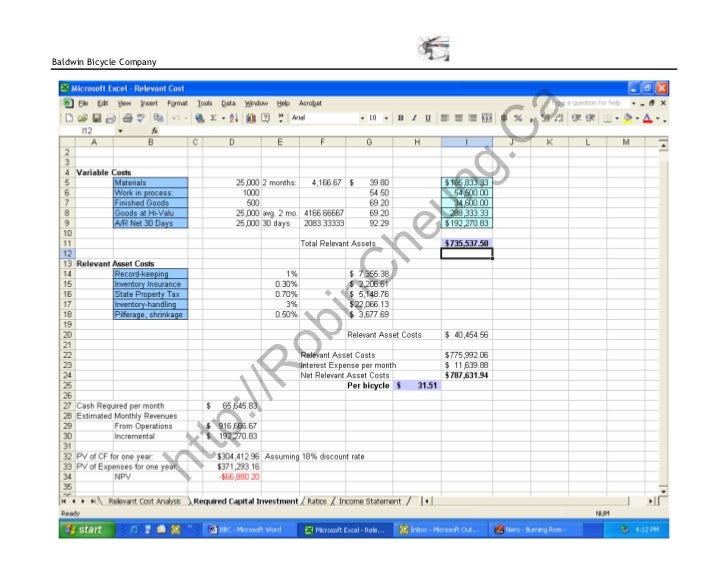Open the Insert menu
The height and width of the screenshot is (563, 728).
tap(149, 103)
